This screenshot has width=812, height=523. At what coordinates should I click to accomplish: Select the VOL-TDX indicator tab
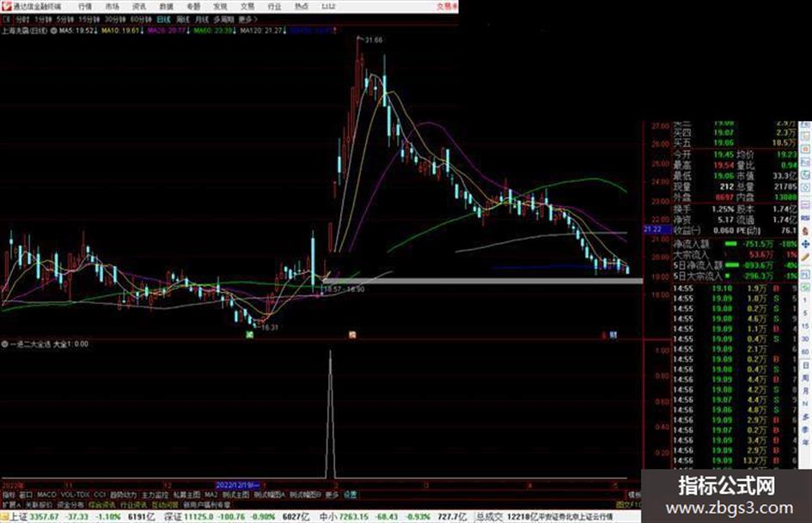click(75, 495)
